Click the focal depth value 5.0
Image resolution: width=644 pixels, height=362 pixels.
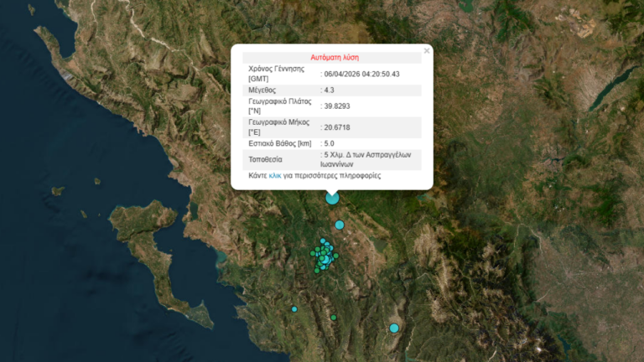coord(331,143)
